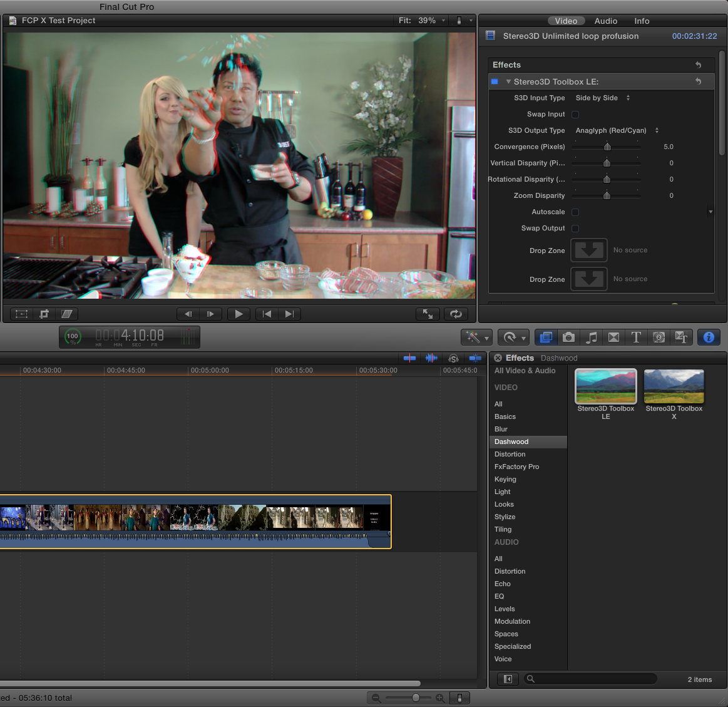Screen dimensions: 728x707
Task: Tick the Swap Output checkbox
Action: pyautogui.click(x=575, y=229)
